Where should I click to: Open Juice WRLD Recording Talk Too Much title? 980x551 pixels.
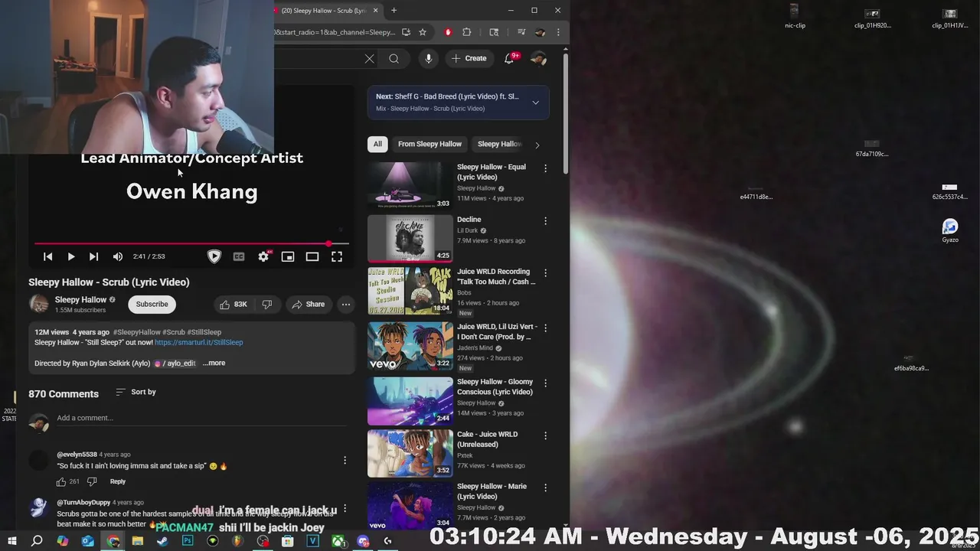[x=496, y=276]
